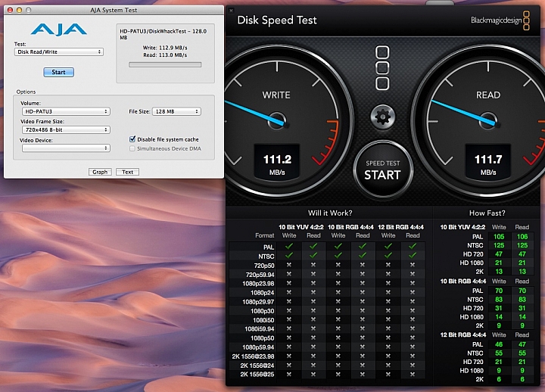Click the 'Write: 112.9 MB/s' result
The image size is (545, 392).
click(x=165, y=48)
